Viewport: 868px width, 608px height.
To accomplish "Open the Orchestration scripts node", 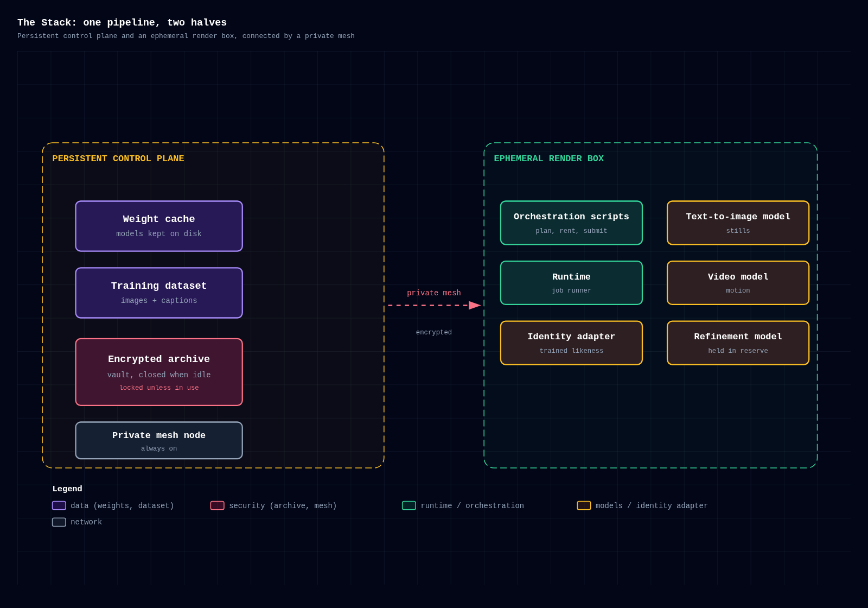I will (571, 223).
